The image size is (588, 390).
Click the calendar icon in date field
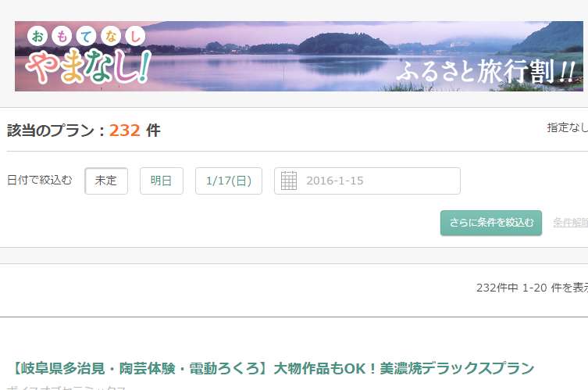click(289, 181)
